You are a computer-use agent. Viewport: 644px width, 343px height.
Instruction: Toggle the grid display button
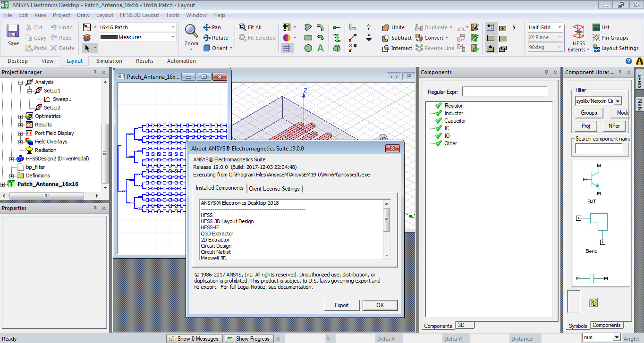pyautogui.click(x=287, y=48)
